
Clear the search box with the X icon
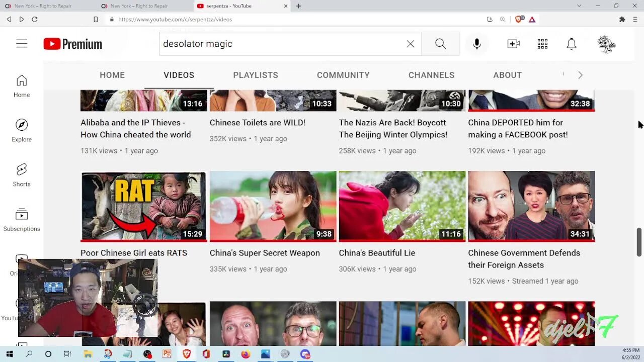pyautogui.click(x=411, y=44)
